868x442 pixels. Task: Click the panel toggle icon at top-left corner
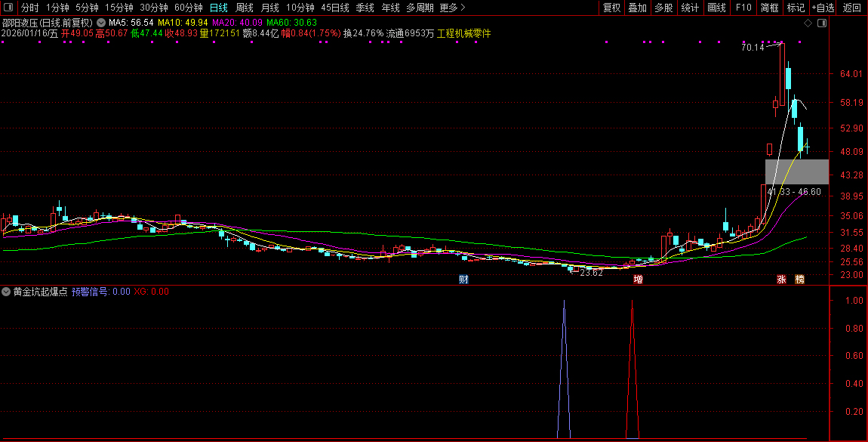[8, 8]
